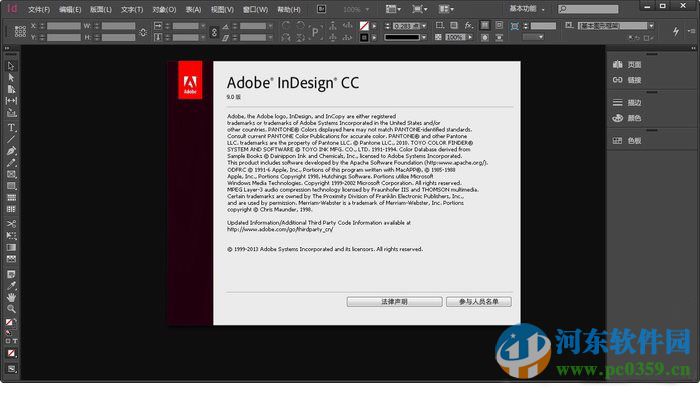The image size is (700, 394).
Task: Open the control panel flyout menu
Action: point(692,31)
